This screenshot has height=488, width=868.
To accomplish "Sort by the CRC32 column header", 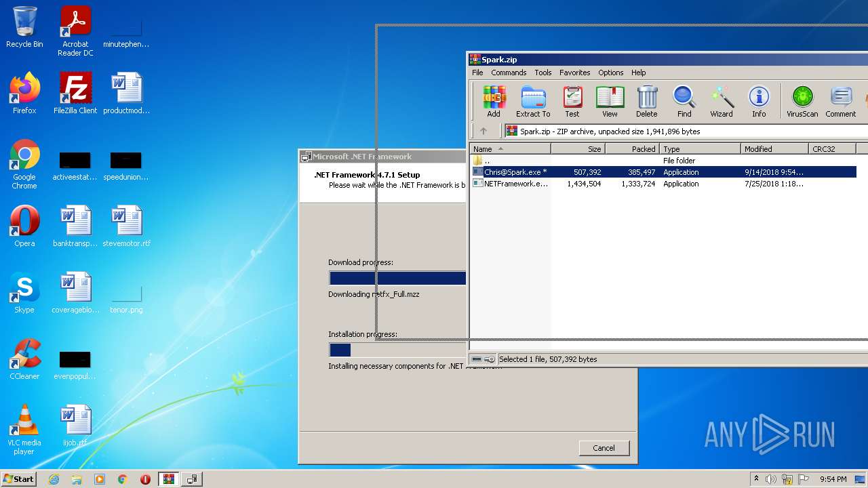I will coord(832,149).
